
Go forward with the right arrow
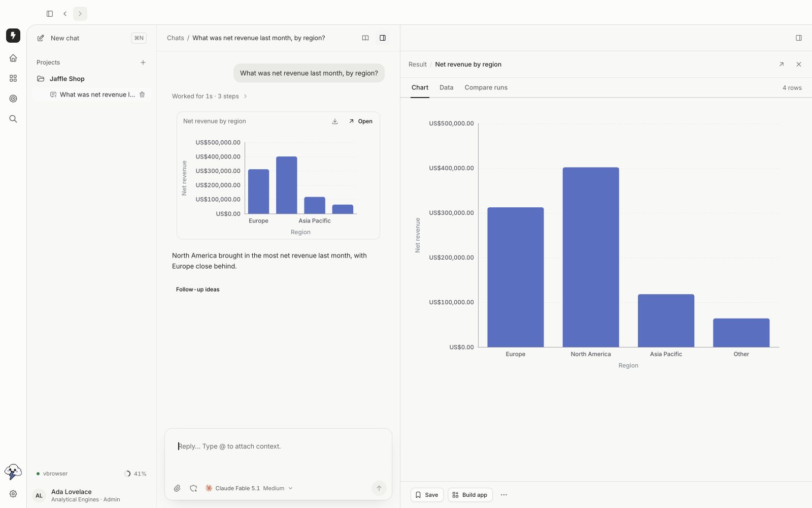80,14
